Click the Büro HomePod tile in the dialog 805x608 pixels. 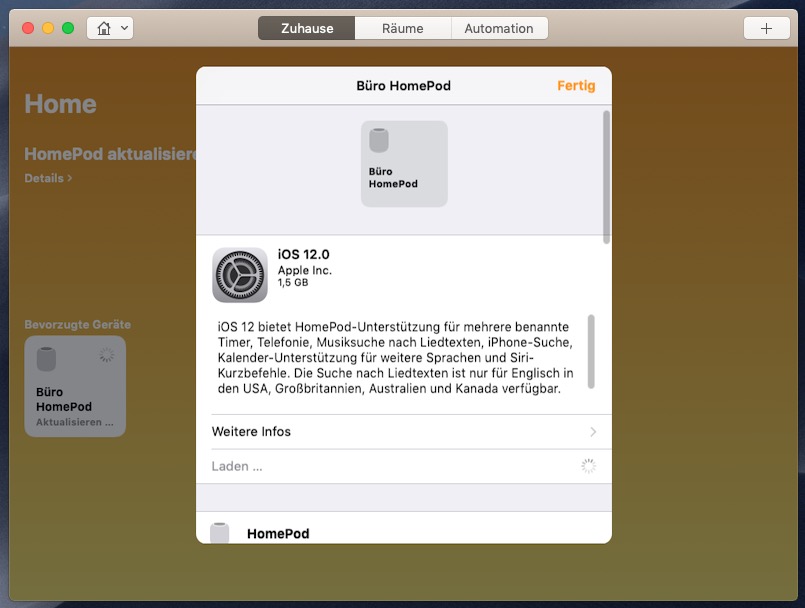pyautogui.click(x=404, y=164)
